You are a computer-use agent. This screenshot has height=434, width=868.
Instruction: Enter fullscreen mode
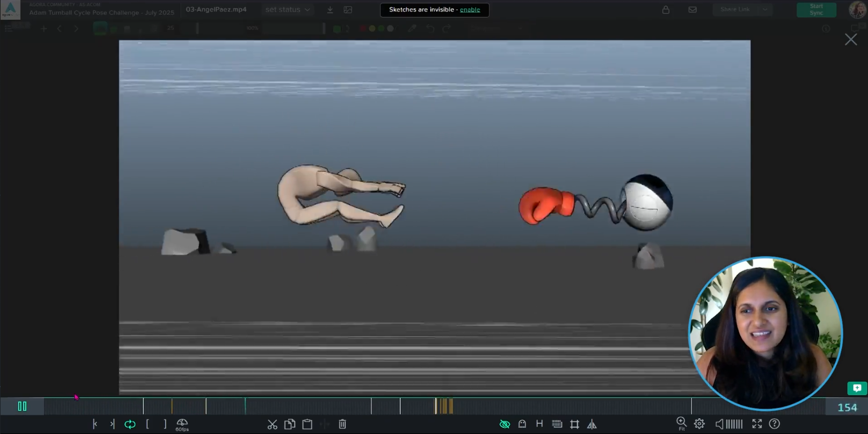pyautogui.click(x=757, y=424)
